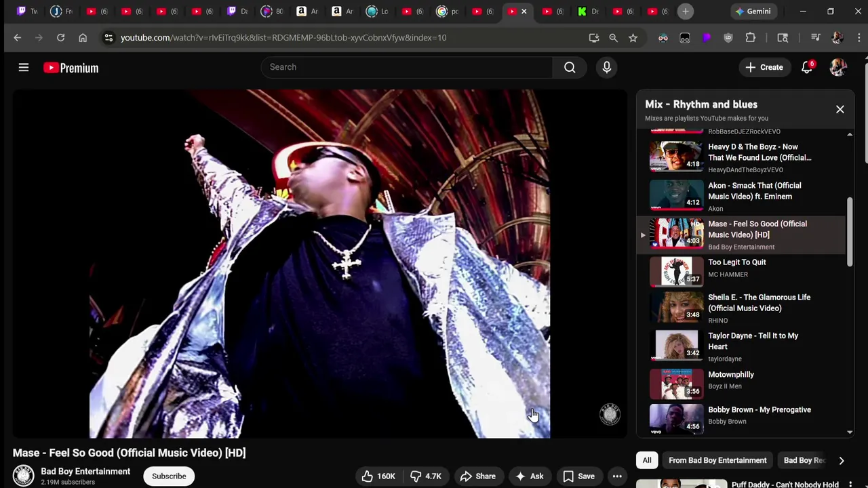Play Bobby Brown My Prerogative

pos(743,418)
